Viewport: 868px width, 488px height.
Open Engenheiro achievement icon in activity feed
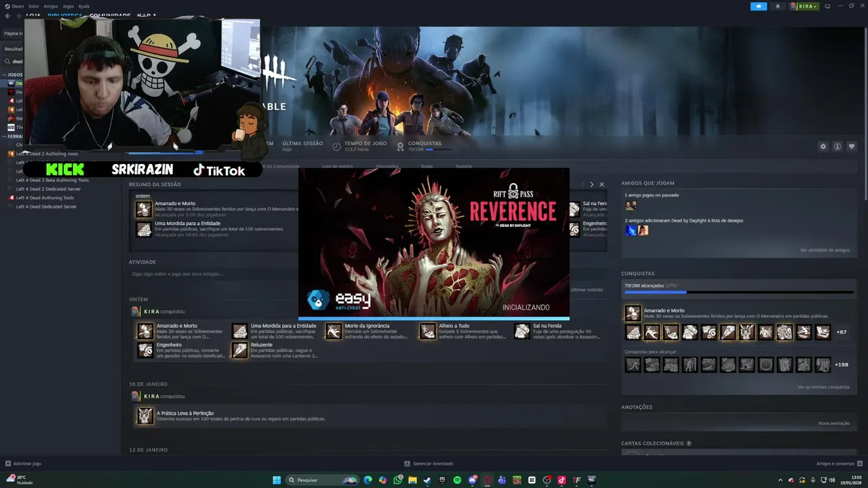point(145,350)
